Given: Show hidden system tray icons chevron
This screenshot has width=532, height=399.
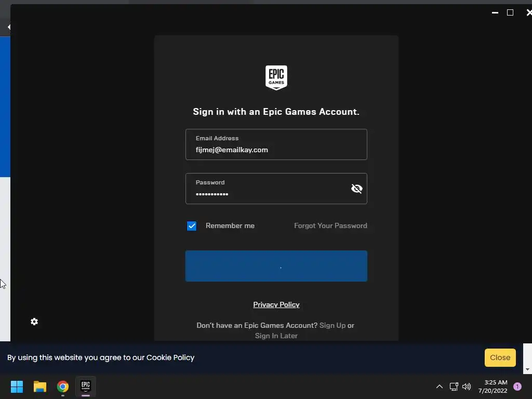Looking at the screenshot, I should click(440, 387).
